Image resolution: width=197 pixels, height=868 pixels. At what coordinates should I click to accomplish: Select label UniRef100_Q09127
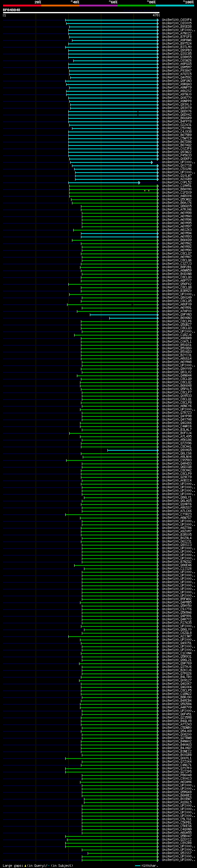[177, 680]
